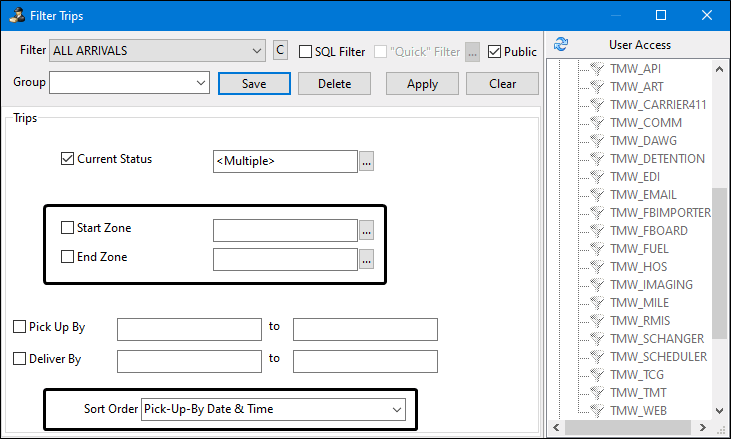The width and height of the screenshot is (731, 439).
Task: Click the funnel icon next to TMW_SCHANGER
Action: pyautogui.click(x=597, y=339)
